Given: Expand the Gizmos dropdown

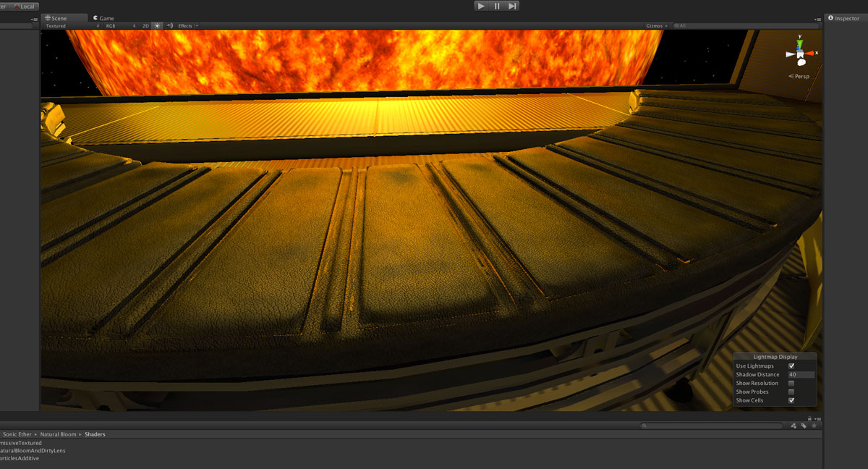Looking at the screenshot, I should click(656, 25).
